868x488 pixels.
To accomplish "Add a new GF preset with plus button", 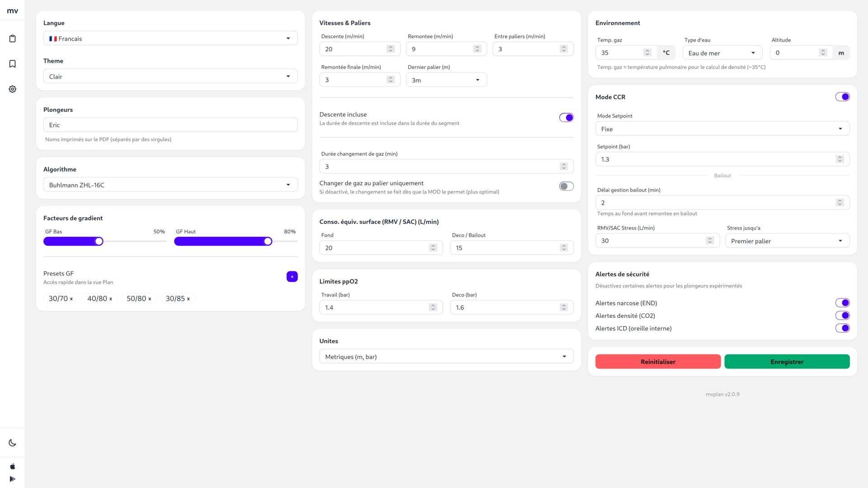I will [x=292, y=277].
